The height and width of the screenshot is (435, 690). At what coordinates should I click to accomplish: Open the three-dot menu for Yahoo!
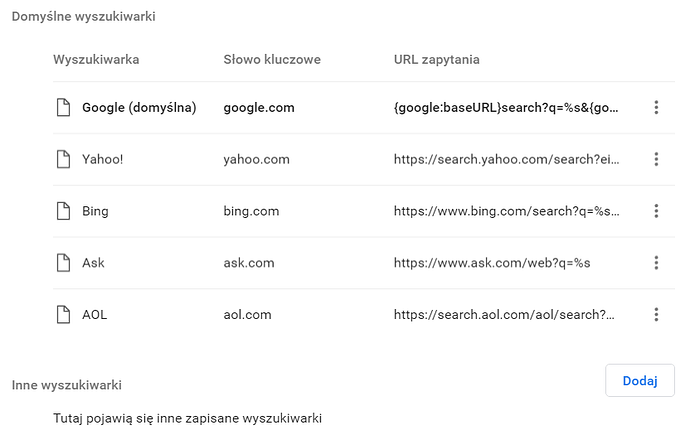point(656,159)
